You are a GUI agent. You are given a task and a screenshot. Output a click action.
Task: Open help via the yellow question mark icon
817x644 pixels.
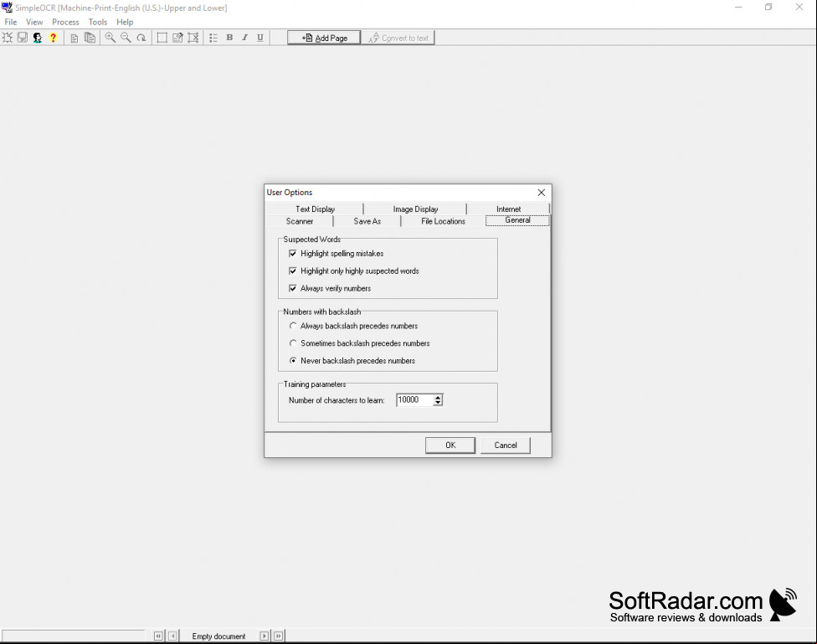click(53, 38)
